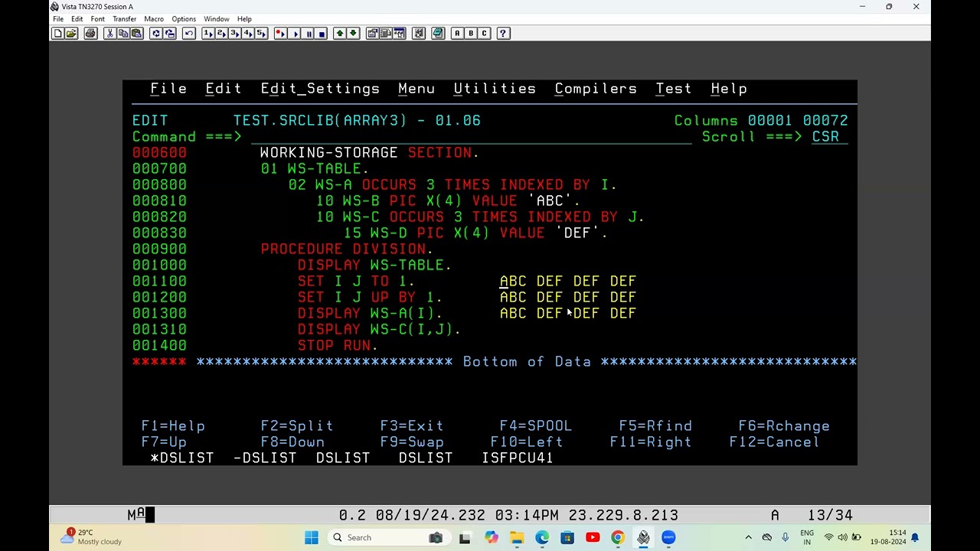980x551 pixels.
Task: Run macro 5 from the toolbar
Action: [261, 34]
